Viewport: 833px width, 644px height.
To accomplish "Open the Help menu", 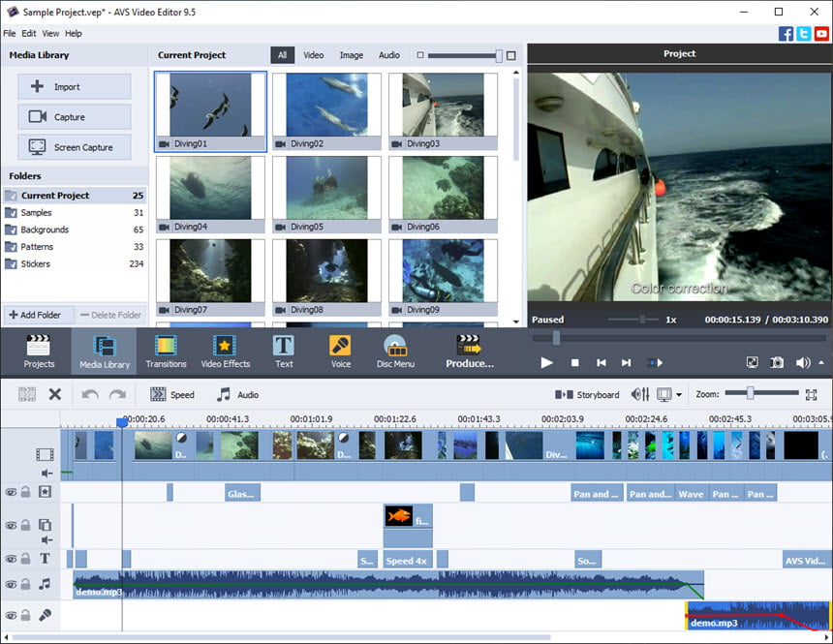I will point(74,34).
